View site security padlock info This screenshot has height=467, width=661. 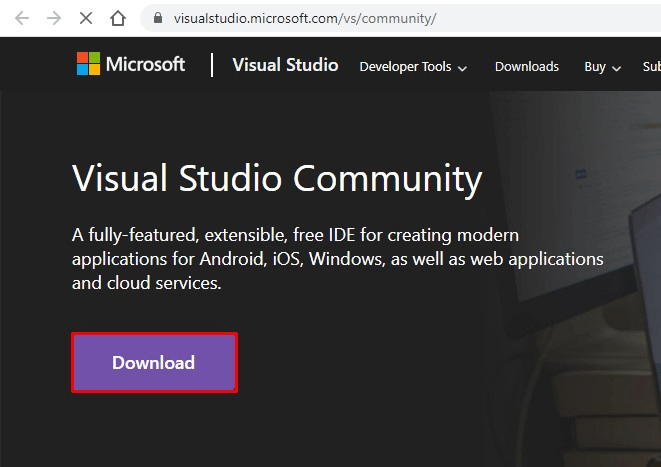pyautogui.click(x=158, y=18)
